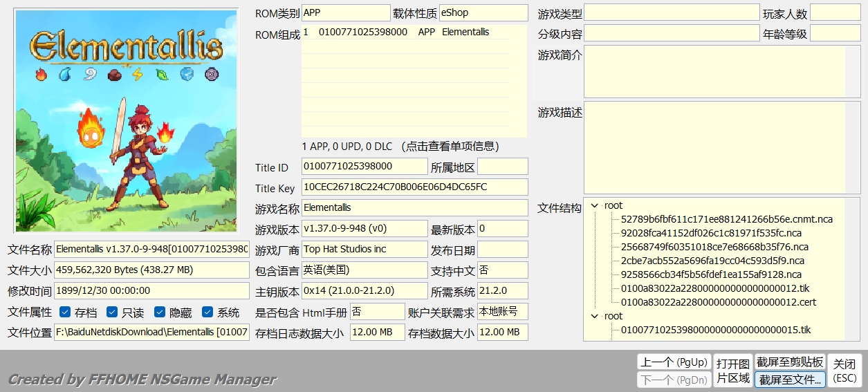The width and height of the screenshot is (868, 392).
Task: Click the 文件位置 path field
Action: [x=151, y=333]
